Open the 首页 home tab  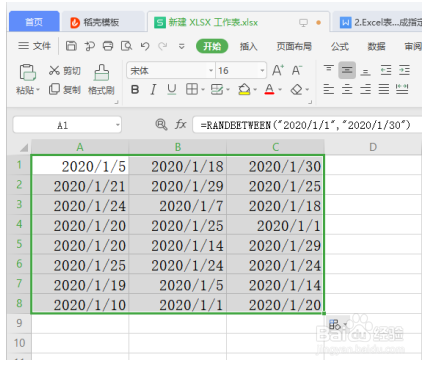[34, 22]
